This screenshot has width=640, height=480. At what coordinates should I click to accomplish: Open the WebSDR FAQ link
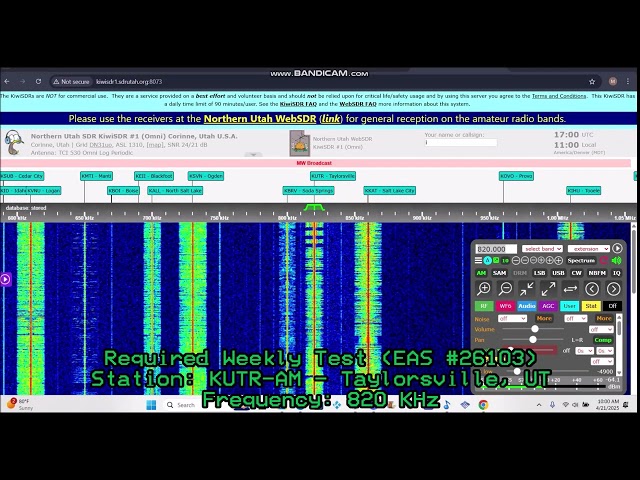click(358, 104)
